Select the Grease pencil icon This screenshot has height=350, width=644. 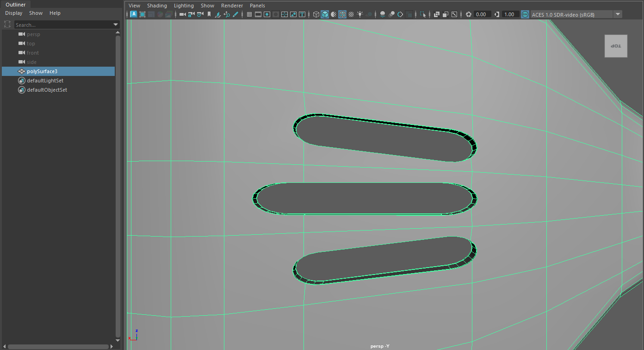pos(235,14)
